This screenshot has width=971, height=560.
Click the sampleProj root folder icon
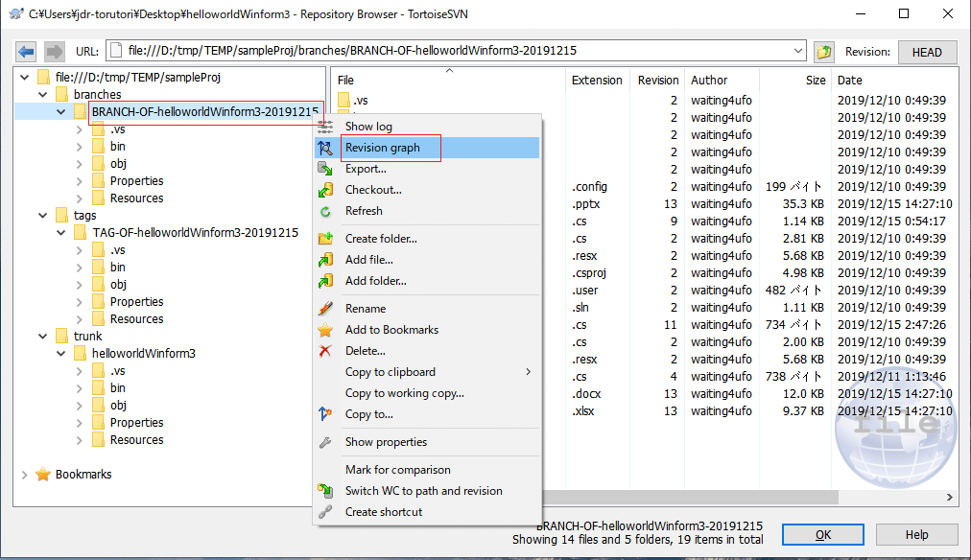point(43,77)
